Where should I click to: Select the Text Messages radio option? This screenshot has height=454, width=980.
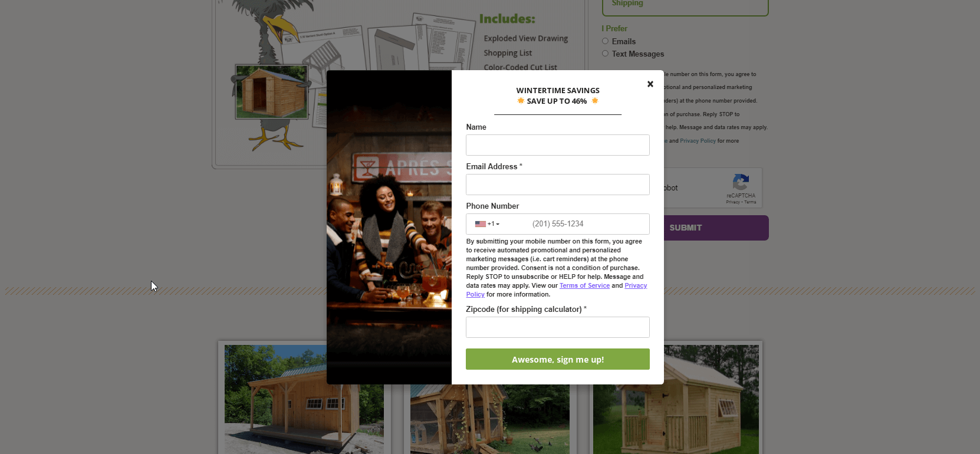click(x=605, y=54)
